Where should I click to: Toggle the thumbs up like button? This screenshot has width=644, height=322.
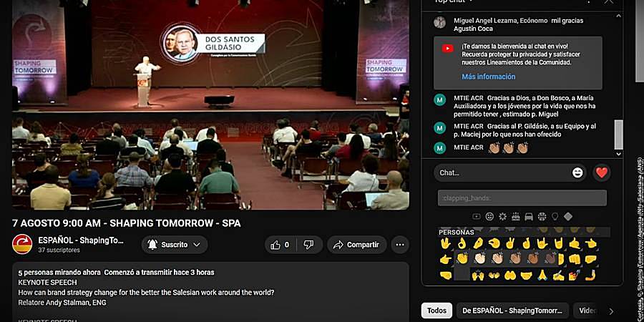tap(280, 245)
